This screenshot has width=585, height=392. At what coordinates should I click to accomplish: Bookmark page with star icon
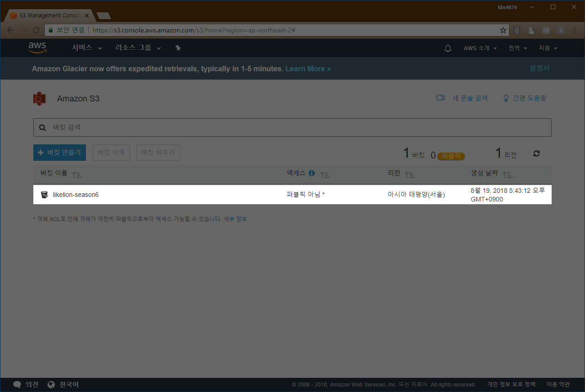click(x=503, y=30)
